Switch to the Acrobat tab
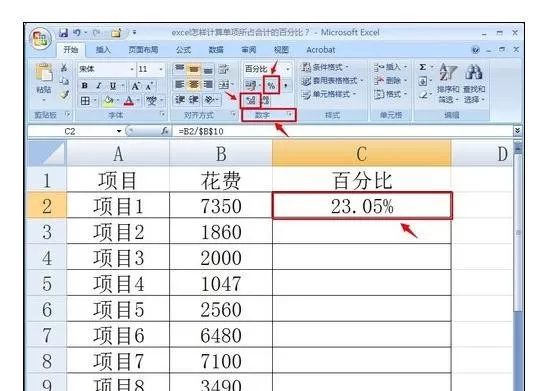The image size is (545, 391). pyautogui.click(x=321, y=50)
